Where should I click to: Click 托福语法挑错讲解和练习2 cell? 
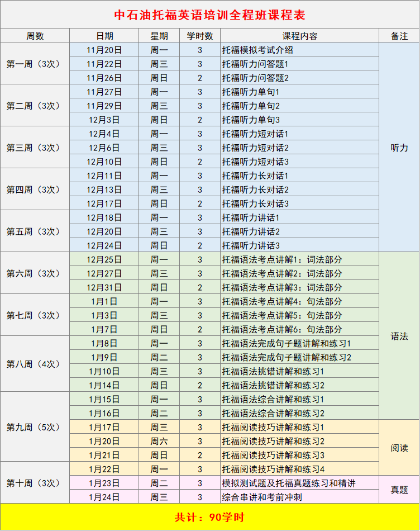coord(299,385)
